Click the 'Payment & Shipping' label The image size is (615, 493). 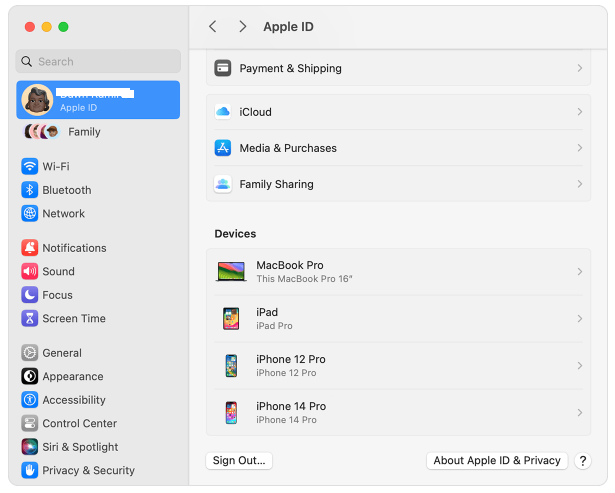(x=291, y=68)
